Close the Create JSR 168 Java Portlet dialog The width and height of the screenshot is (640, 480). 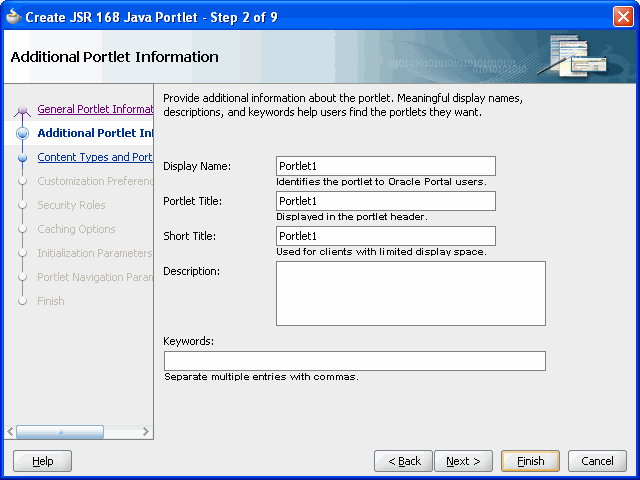coord(623,17)
